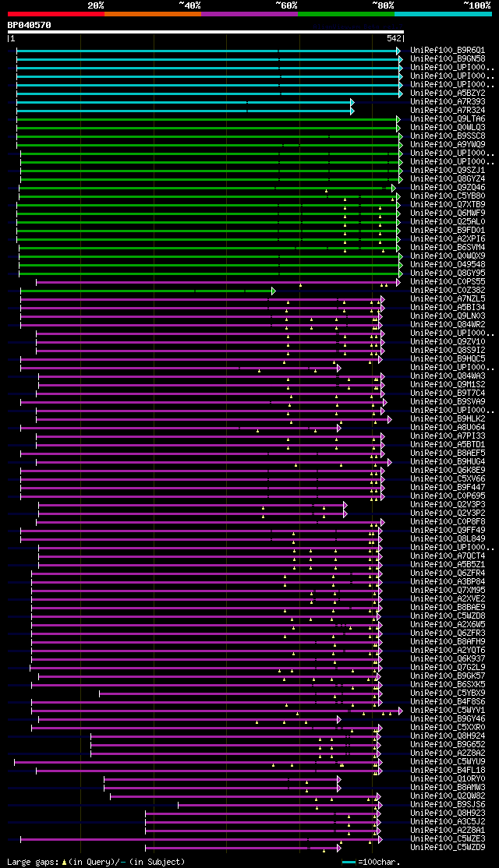Click UniRef100_A7PI33 in the list
The height and width of the screenshot is (868, 499).
pyautogui.click(x=448, y=436)
